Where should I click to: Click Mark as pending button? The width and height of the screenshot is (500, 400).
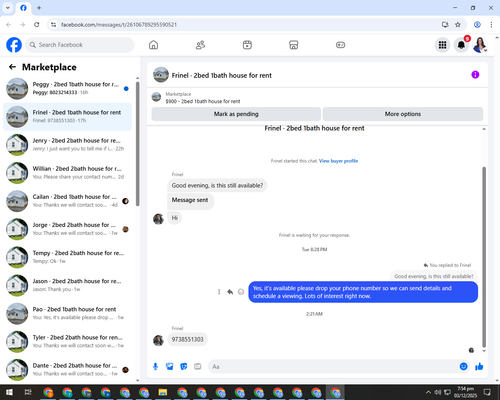pos(236,114)
